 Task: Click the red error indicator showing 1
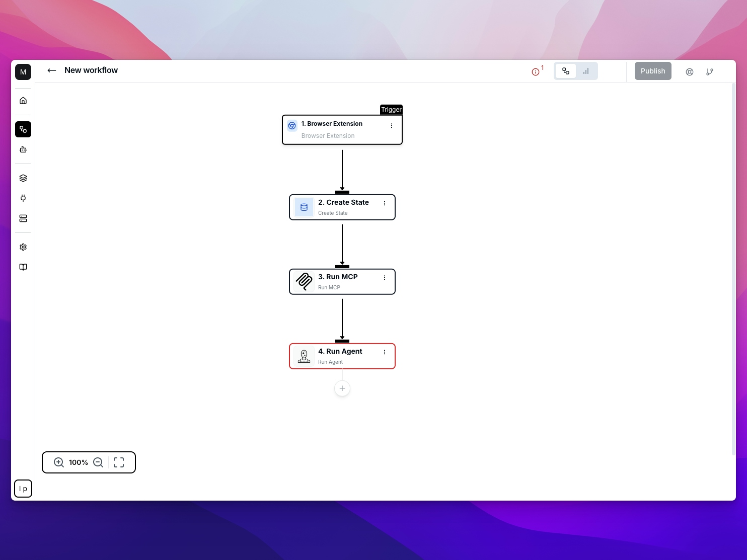(537, 71)
